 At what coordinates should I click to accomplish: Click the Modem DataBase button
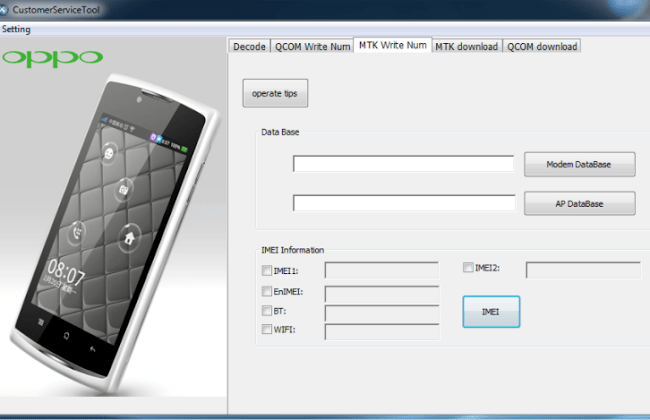pos(580,164)
